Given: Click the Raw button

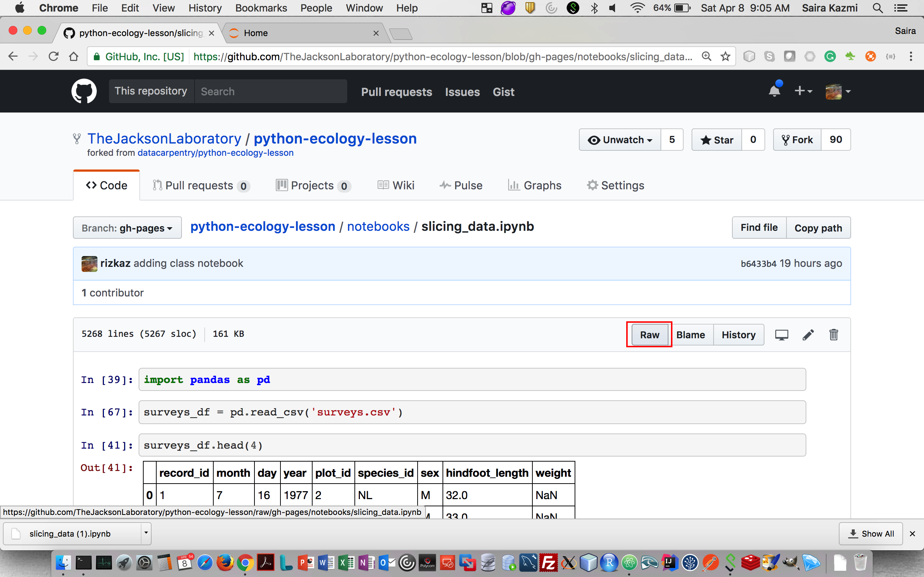Looking at the screenshot, I should pyautogui.click(x=649, y=335).
